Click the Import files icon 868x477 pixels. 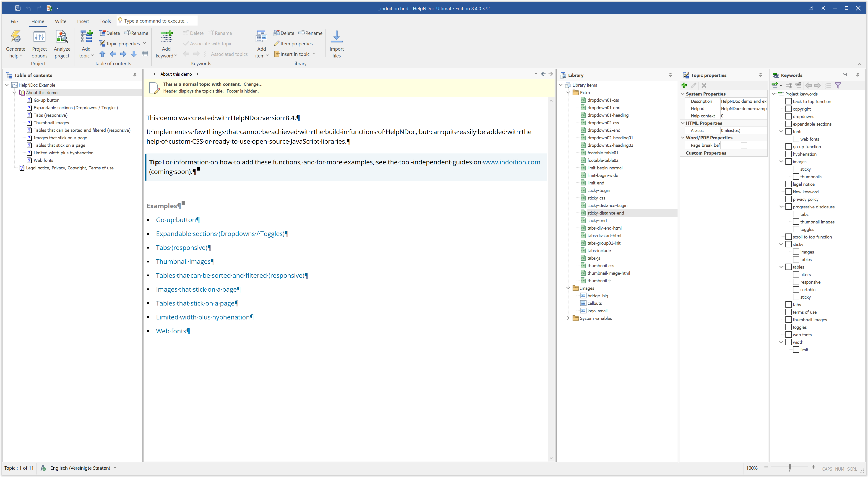click(x=336, y=37)
